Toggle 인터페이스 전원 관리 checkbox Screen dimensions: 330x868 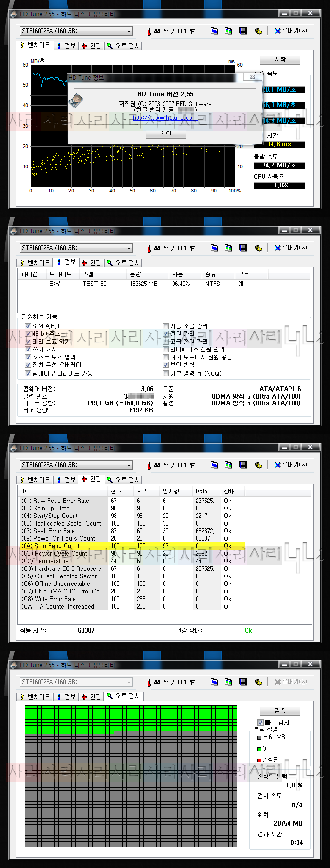click(x=165, y=350)
